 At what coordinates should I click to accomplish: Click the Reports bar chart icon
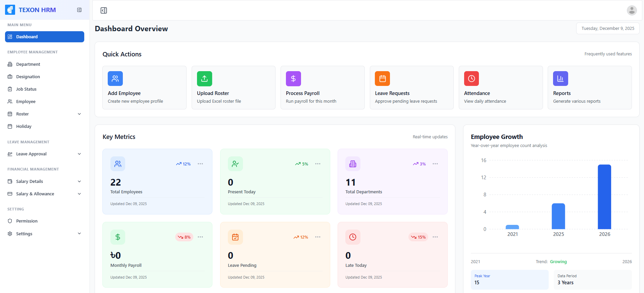[x=560, y=79]
